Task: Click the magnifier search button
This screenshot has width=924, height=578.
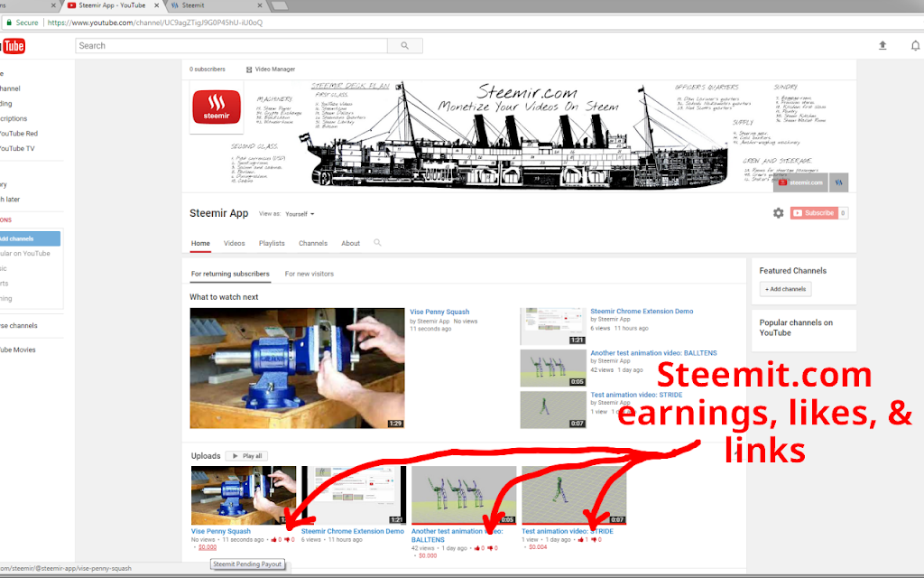Action: click(x=405, y=45)
